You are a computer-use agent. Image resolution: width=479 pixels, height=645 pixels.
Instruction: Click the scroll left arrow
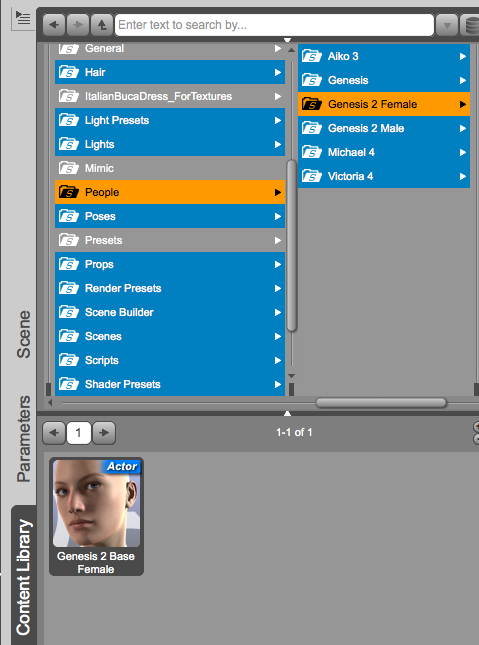click(50, 403)
